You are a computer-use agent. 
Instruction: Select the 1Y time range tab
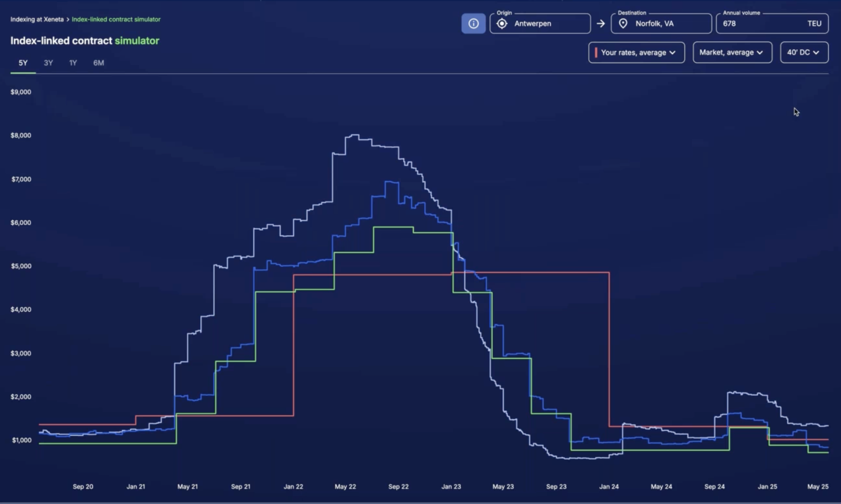click(73, 63)
